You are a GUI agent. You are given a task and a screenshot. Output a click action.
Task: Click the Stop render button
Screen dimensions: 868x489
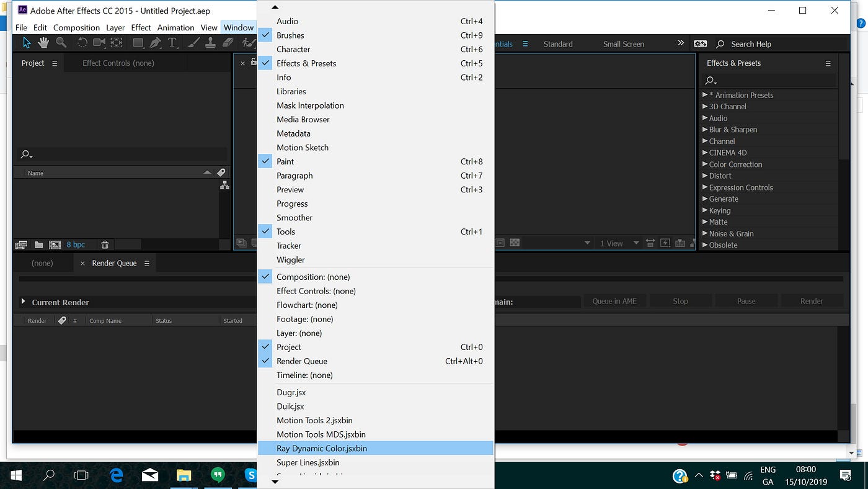tap(680, 301)
